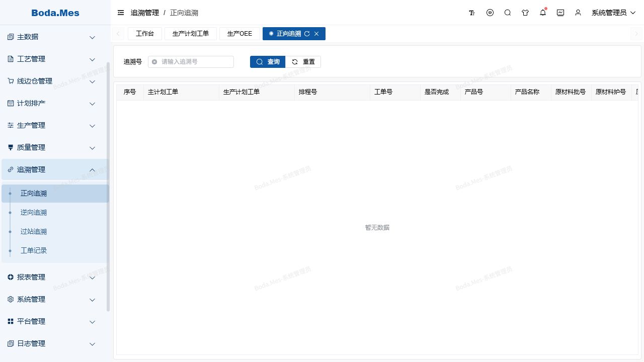Screen dimensions: 644x362
Task: Click the 原材料批号 column header
Action: (x=571, y=92)
